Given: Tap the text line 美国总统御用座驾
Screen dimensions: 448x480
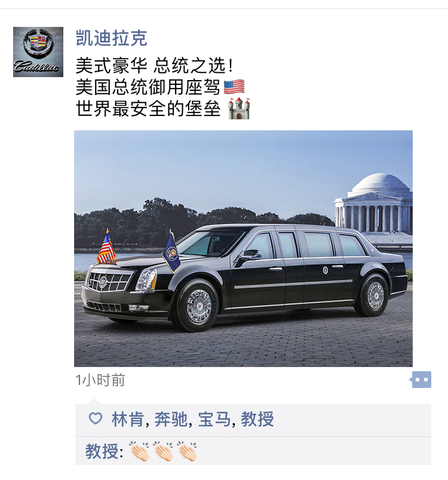Looking at the screenshot, I should 148,87.
